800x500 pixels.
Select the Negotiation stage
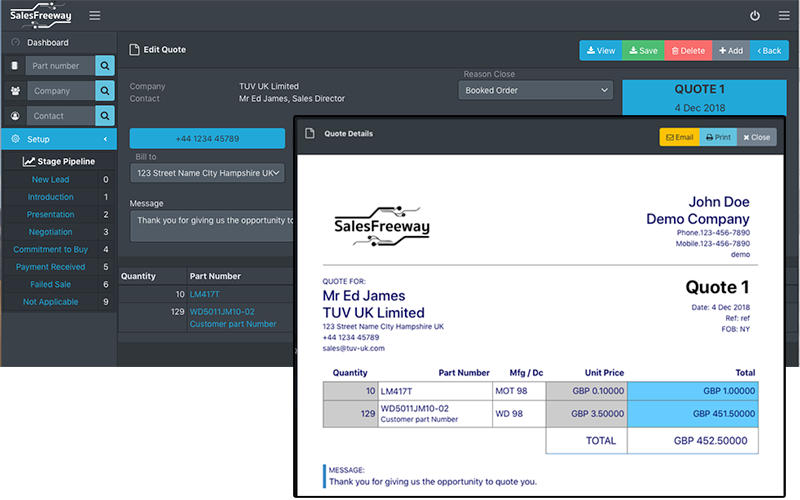[51, 232]
